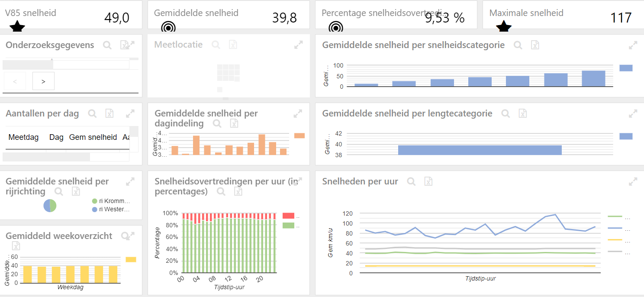Toggle the green ri Kromm… legend entry
The height and width of the screenshot is (297, 644).
(x=94, y=201)
